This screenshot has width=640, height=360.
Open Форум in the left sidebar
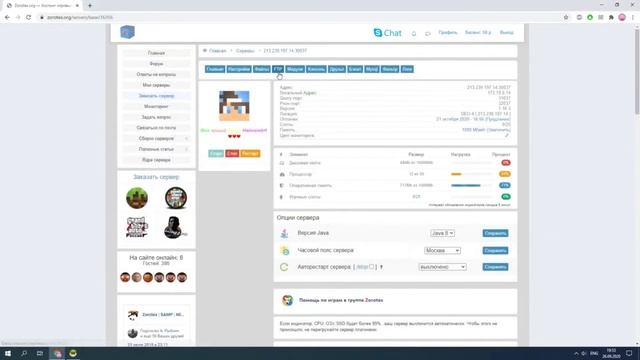click(156, 64)
